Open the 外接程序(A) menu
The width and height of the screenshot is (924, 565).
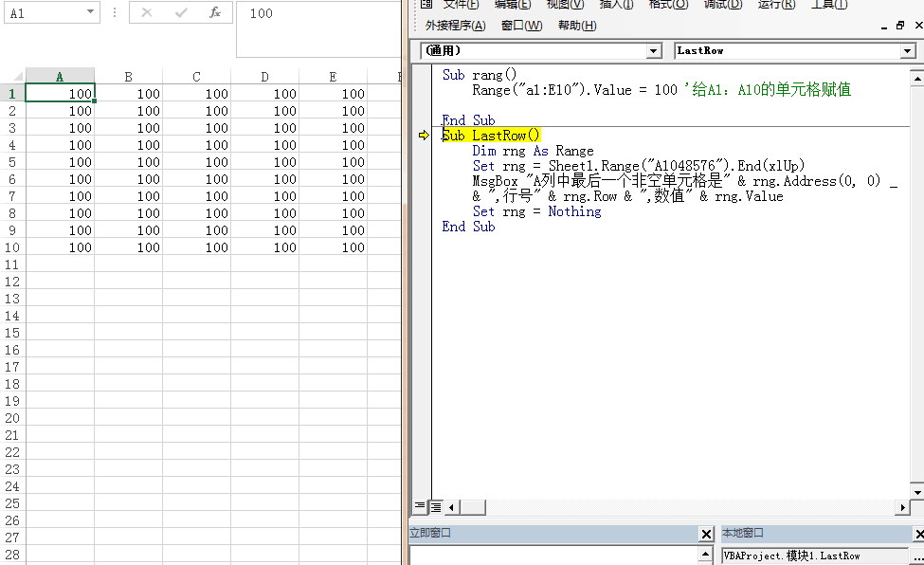(x=456, y=26)
